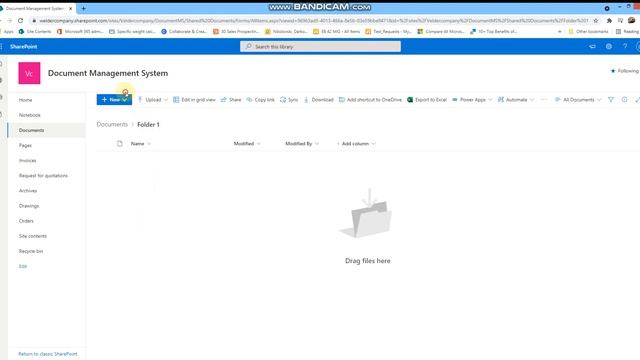The width and height of the screenshot is (640, 360).
Task: Open the Other bookmarks folder
Action: click(x=588, y=31)
